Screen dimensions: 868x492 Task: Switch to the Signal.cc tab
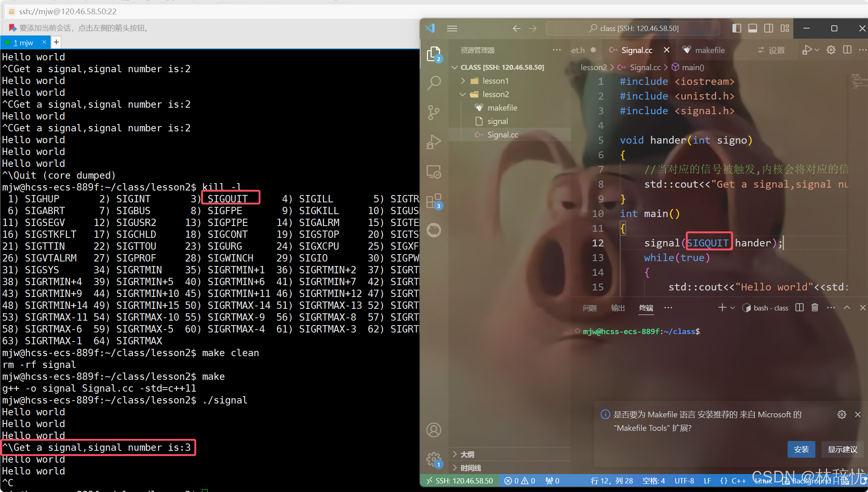coord(636,50)
